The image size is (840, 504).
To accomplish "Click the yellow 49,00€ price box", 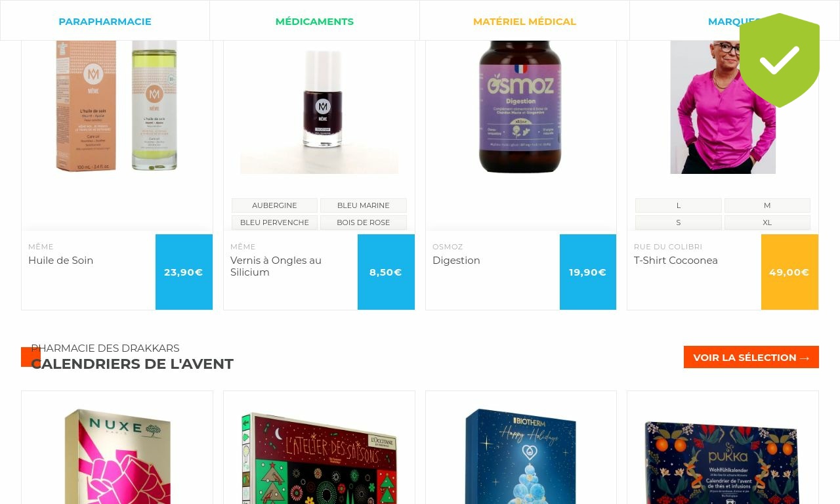I will point(789,272).
